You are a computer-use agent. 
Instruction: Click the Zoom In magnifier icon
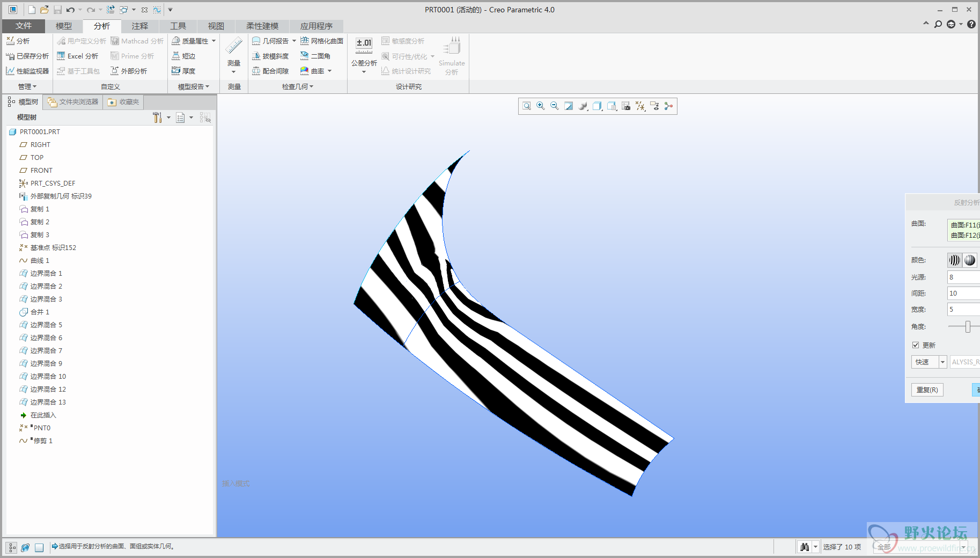[541, 106]
